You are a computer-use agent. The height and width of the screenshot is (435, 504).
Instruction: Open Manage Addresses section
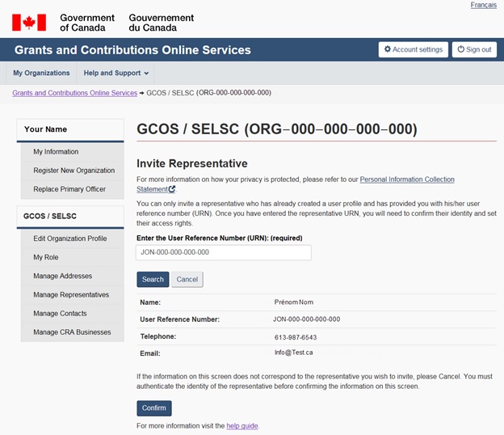coord(62,276)
